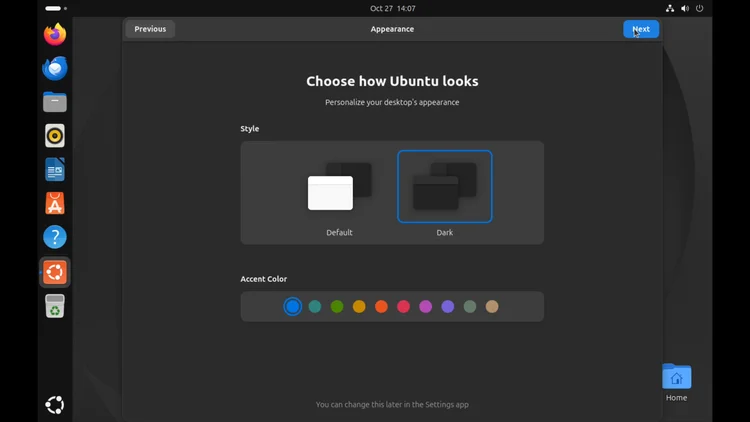This screenshot has width=750, height=422.
Task: Open the Home folder desktop icon
Action: (676, 382)
